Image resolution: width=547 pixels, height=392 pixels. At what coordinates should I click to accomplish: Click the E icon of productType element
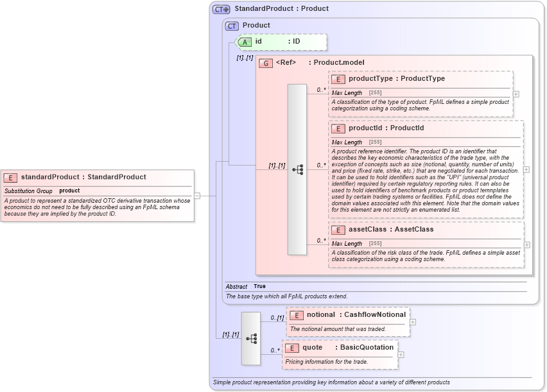[338, 79]
